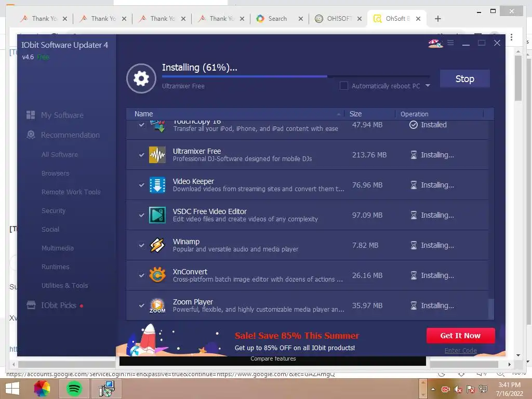
Task: Select the Security category
Action: [54, 211]
